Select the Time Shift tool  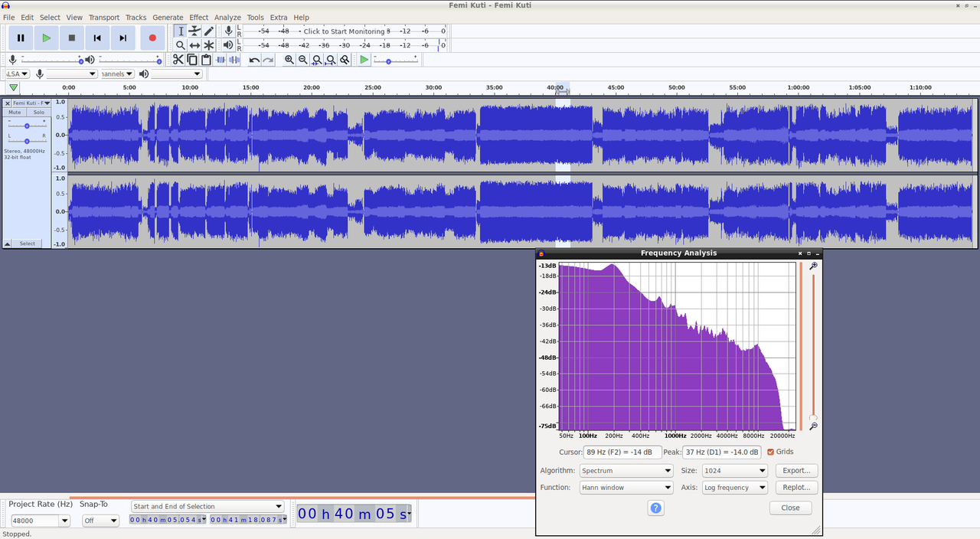click(x=194, y=45)
